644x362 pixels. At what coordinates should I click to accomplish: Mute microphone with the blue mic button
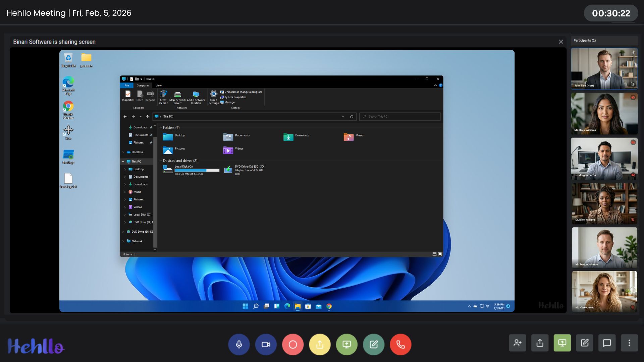pos(239,344)
